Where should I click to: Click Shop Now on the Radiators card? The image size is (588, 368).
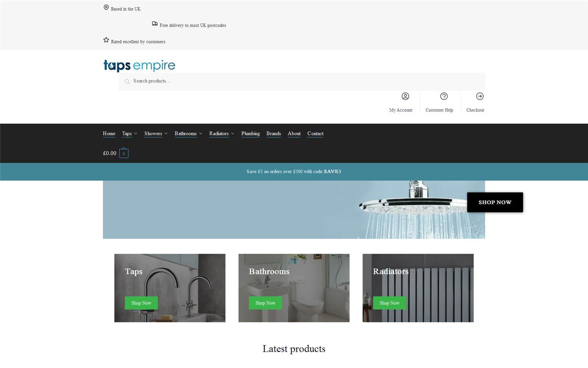coord(389,303)
